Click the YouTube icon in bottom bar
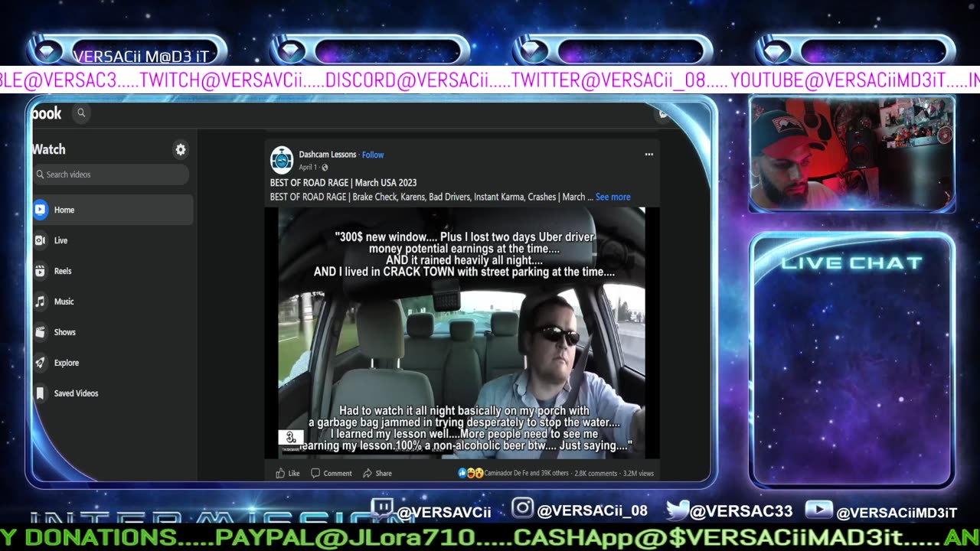980x551 pixels. click(818, 510)
